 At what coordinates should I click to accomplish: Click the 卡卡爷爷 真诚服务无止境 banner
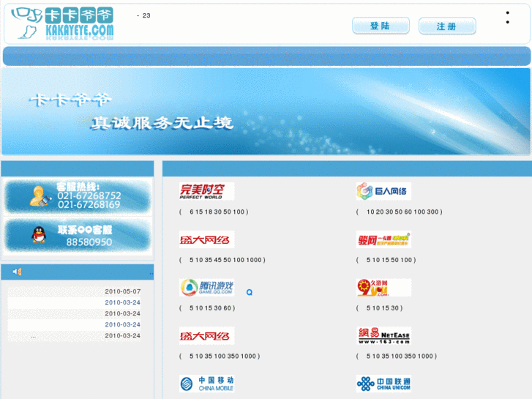[x=266, y=111]
